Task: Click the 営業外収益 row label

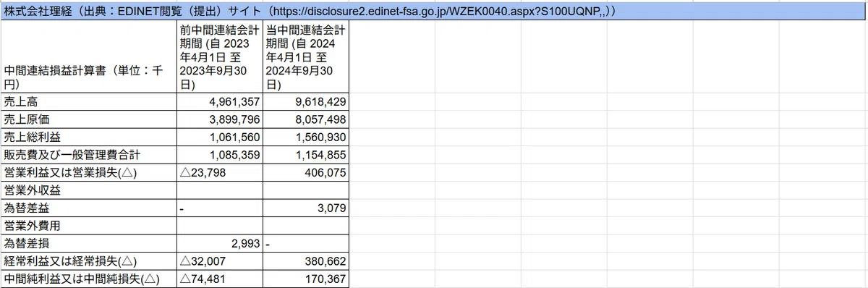Action: pyautogui.click(x=89, y=190)
